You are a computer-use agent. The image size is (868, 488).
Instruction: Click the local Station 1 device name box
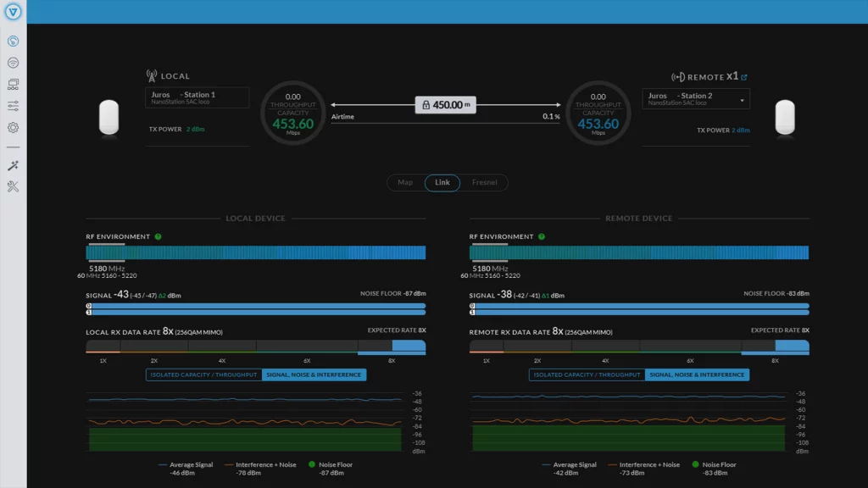pos(197,97)
